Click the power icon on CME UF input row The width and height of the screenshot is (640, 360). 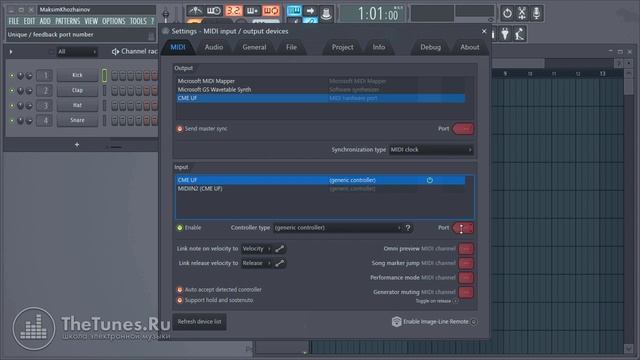tap(429, 180)
